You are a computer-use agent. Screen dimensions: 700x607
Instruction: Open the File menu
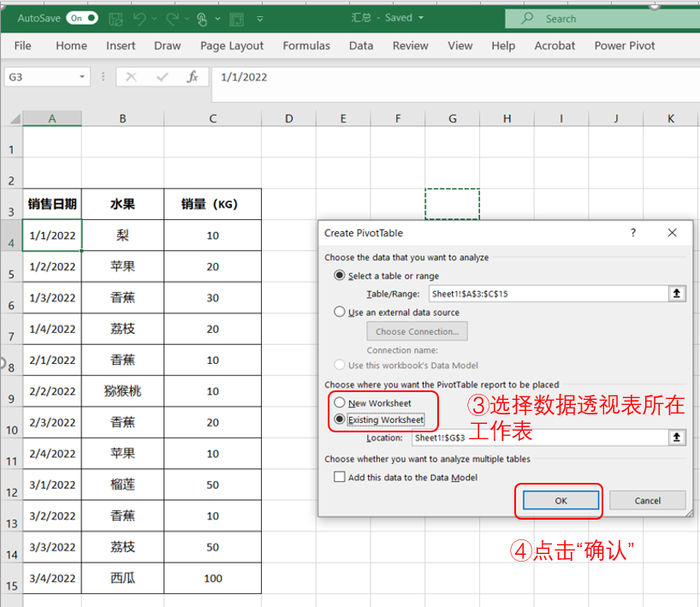pos(22,45)
